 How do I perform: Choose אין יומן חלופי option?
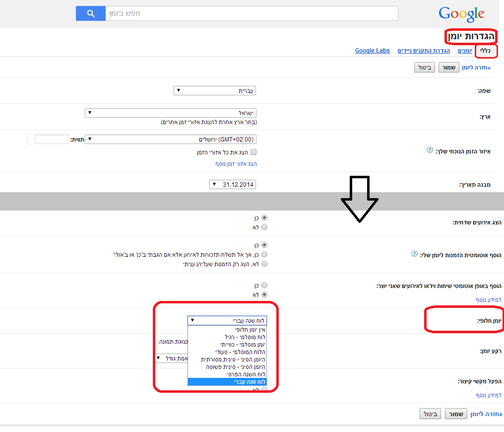[x=227, y=330]
